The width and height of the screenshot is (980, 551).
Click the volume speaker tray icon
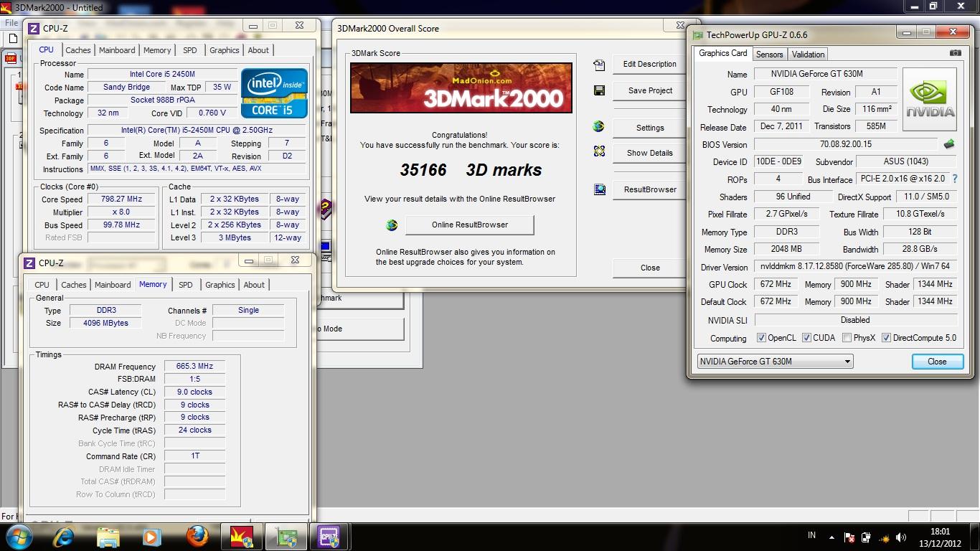click(x=900, y=537)
